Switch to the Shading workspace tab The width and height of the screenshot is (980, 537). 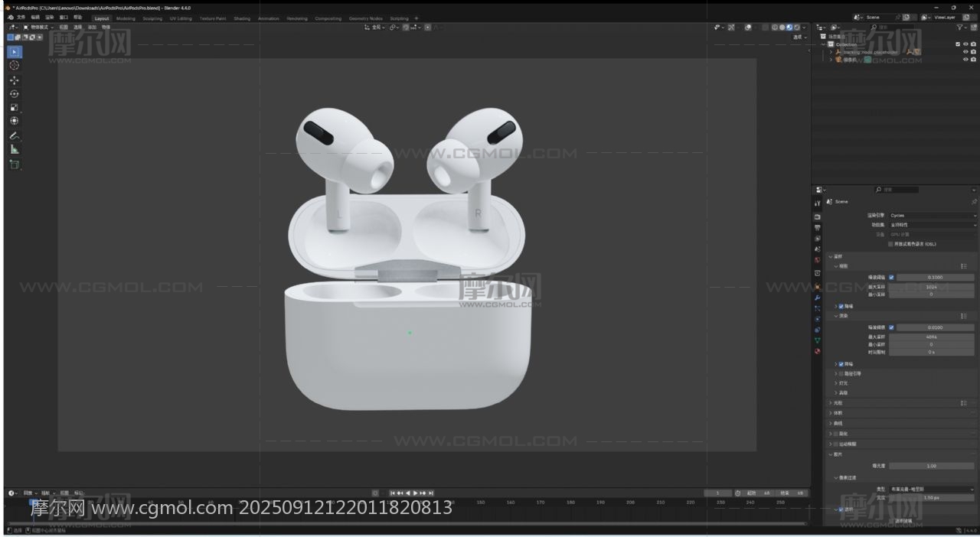(x=242, y=18)
